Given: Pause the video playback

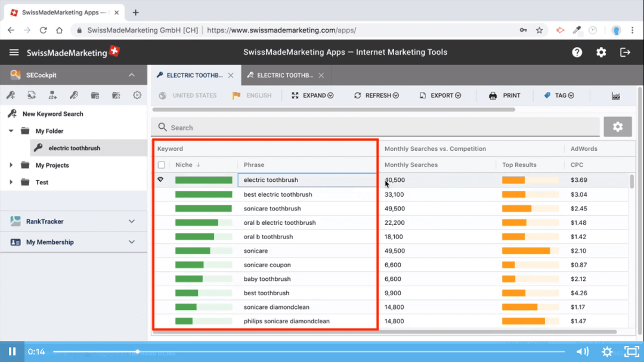Looking at the screenshot, I should tap(13, 351).
